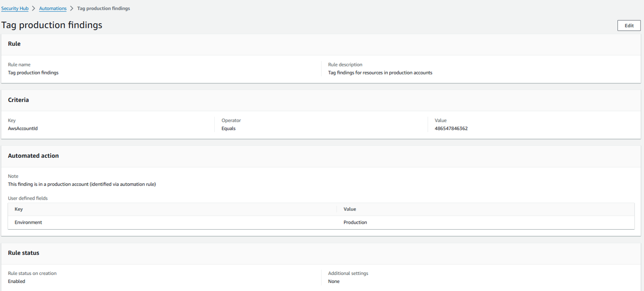Click the Key column header
The image size is (644, 291).
pyautogui.click(x=19, y=209)
